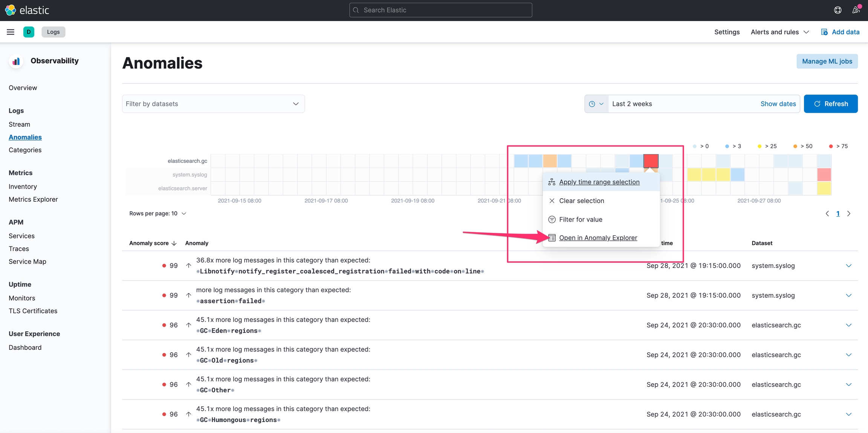Viewport: 868px width, 433px height.
Task: Select the red elasticsearch.gc anomaly cell
Action: pyautogui.click(x=651, y=161)
